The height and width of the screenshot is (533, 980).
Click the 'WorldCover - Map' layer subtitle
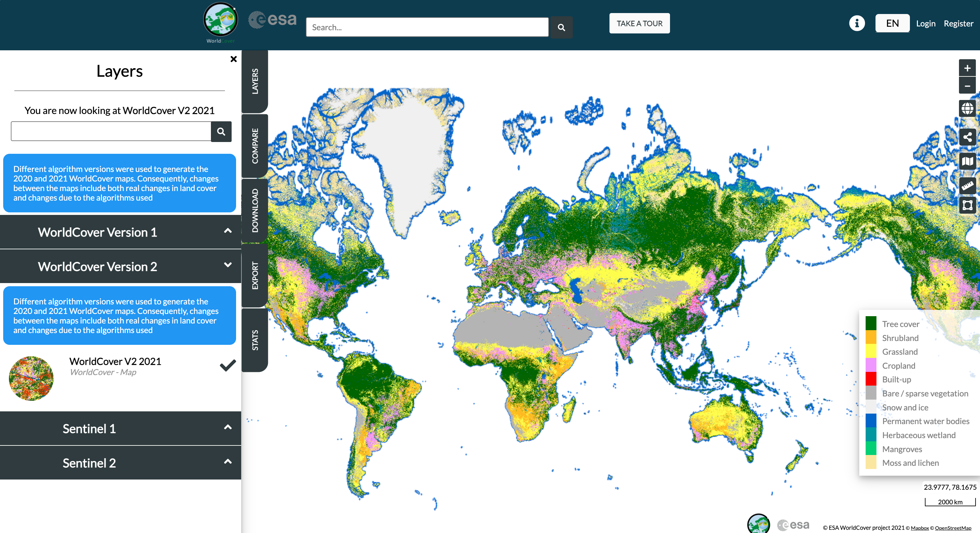(x=103, y=372)
